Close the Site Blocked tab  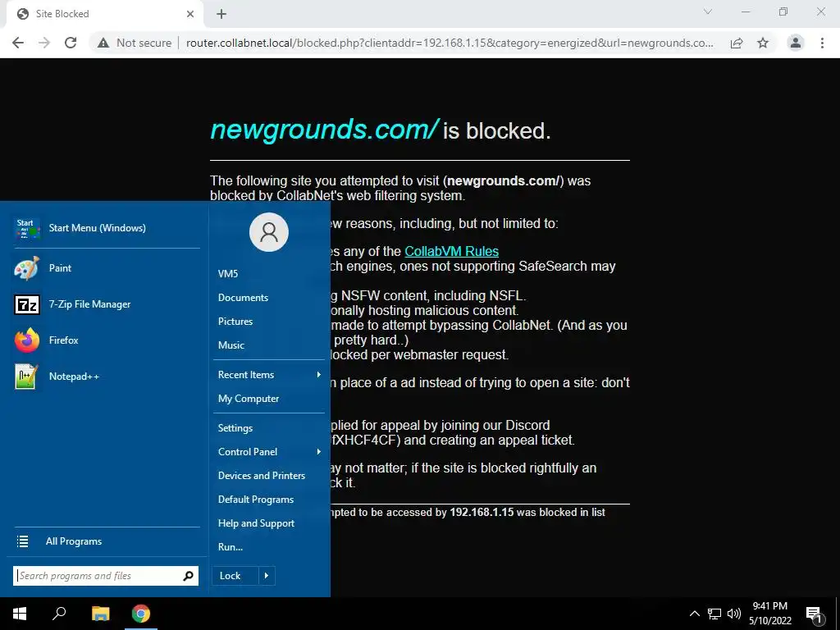[190, 14]
